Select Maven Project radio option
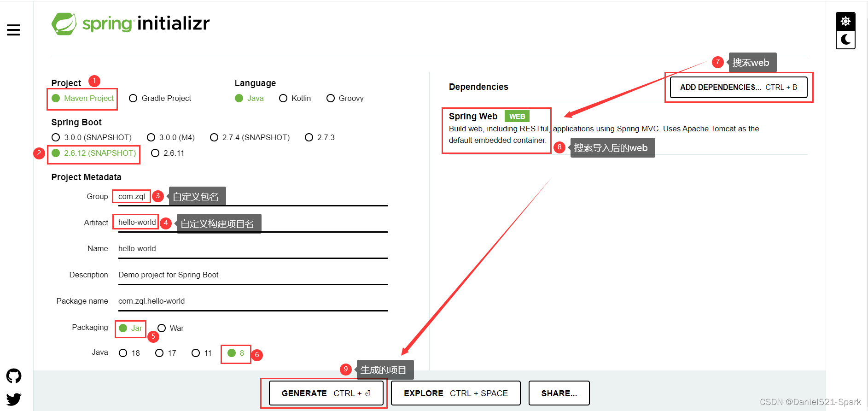Image resolution: width=868 pixels, height=411 pixels. [x=83, y=98]
